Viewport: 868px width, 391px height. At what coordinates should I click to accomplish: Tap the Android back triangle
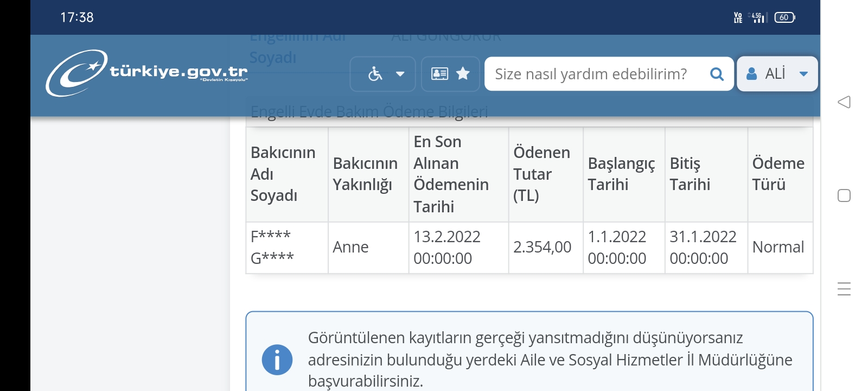[x=844, y=102]
